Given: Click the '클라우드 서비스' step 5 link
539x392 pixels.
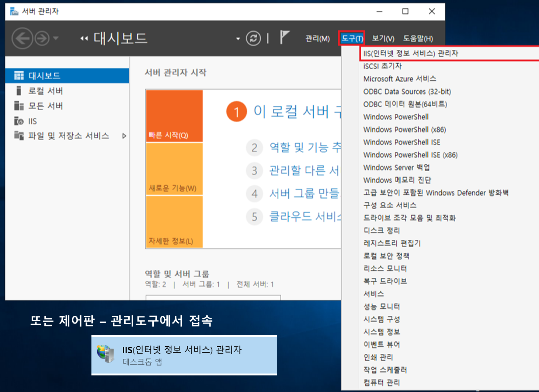Looking at the screenshot, I should tap(305, 216).
